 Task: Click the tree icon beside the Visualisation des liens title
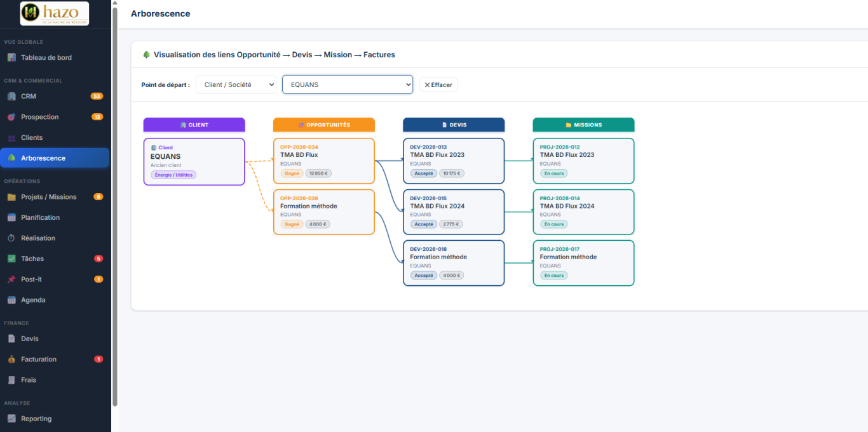(146, 55)
